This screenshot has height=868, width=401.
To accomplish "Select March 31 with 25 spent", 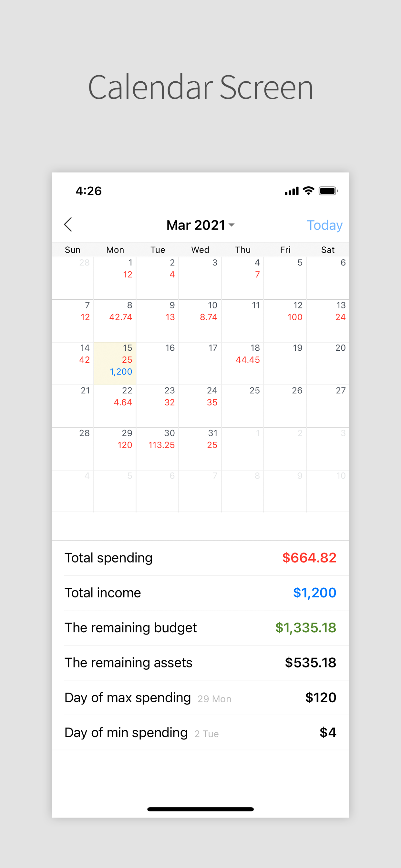I will (200, 449).
